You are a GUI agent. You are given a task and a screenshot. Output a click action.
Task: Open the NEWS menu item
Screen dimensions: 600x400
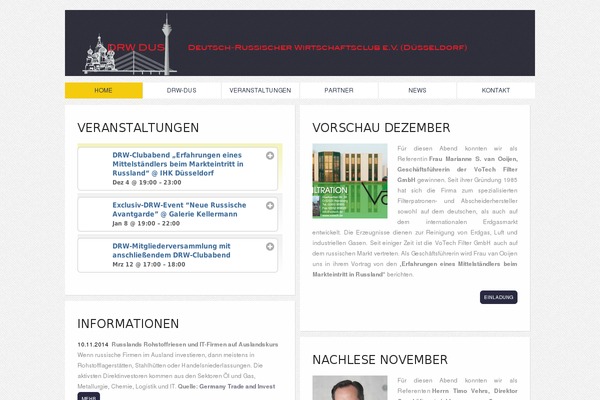(x=417, y=90)
